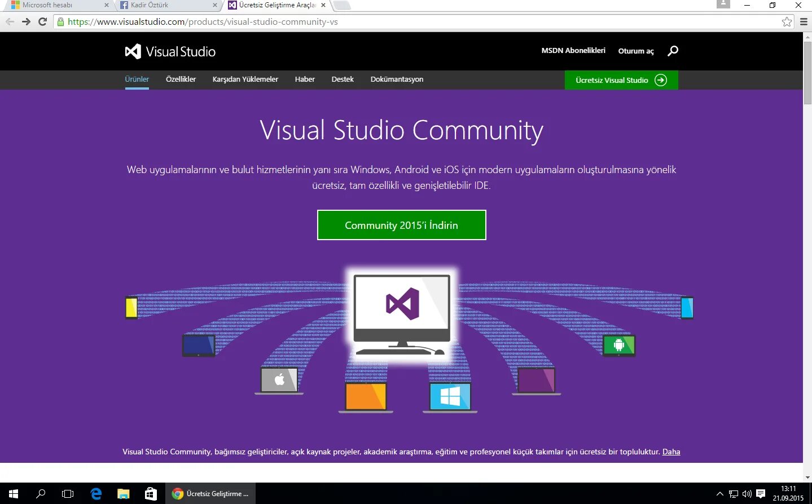This screenshot has height=504, width=812.
Task: Launch Microsoft Edge from taskbar
Action: (x=96, y=494)
